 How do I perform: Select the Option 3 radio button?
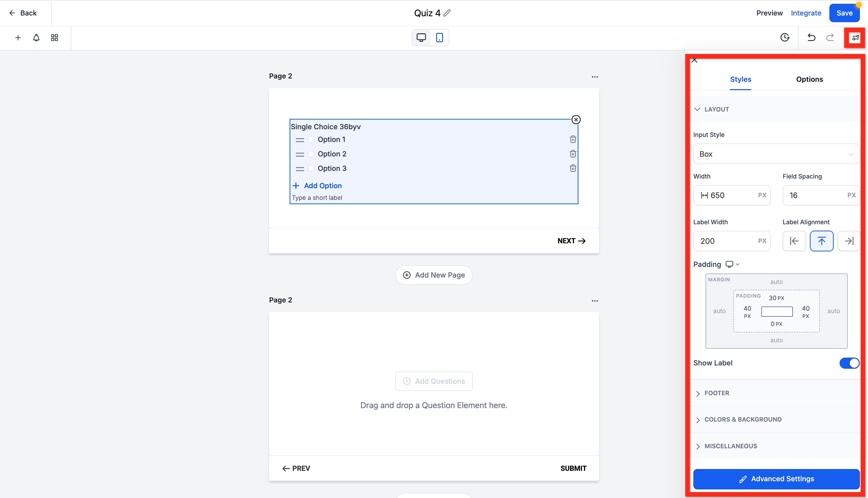tap(311, 169)
